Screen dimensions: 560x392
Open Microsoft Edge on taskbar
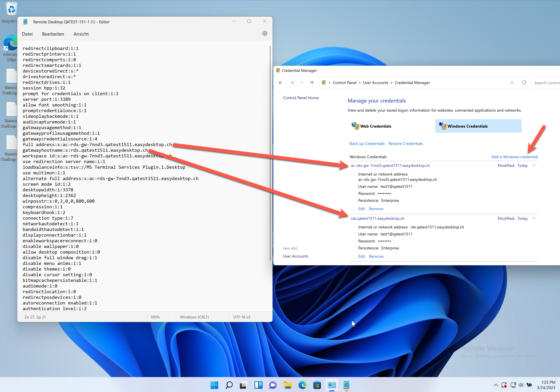302,385
